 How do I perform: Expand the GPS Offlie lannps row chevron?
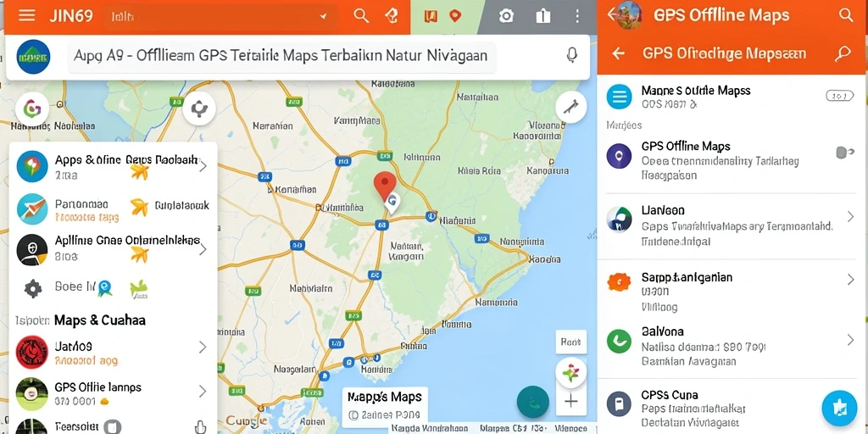pos(203,392)
